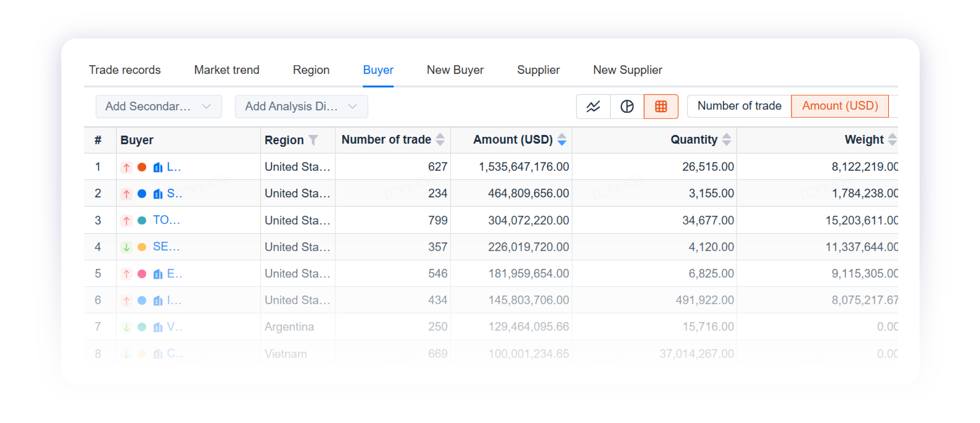Sort by Number of trade column
The width and height of the screenshot is (980, 423).
pos(440,139)
